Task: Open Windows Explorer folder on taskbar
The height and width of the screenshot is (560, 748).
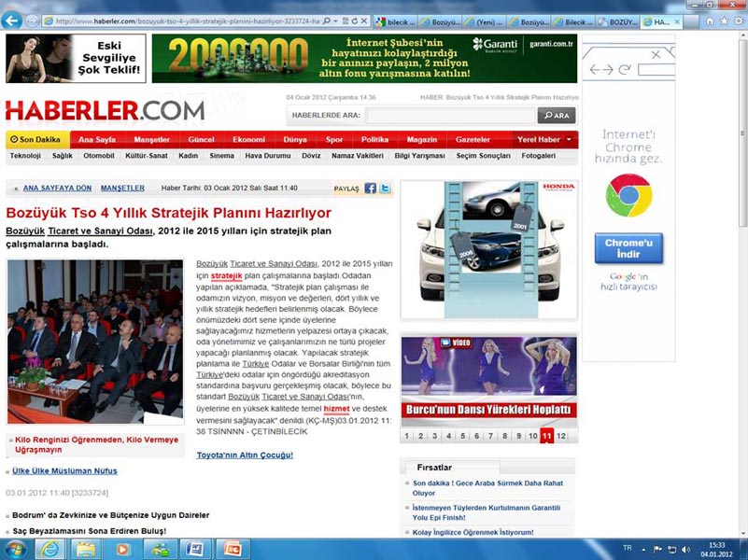Action: coord(86,549)
